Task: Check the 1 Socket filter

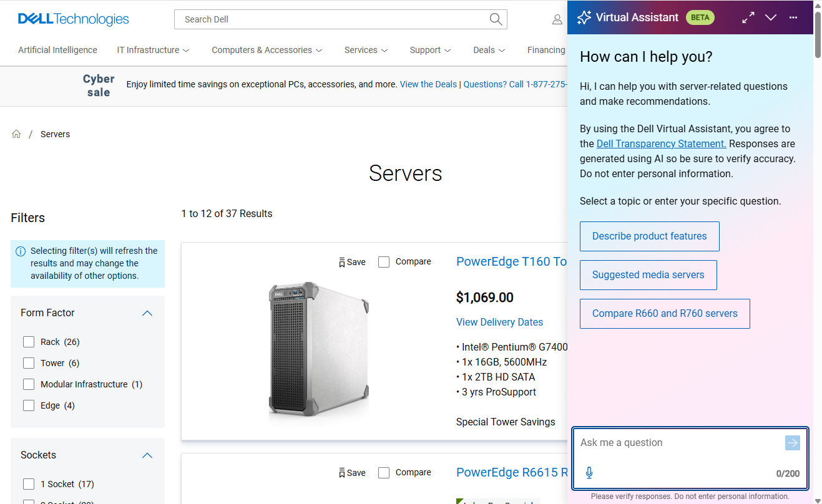Action: 29,484
